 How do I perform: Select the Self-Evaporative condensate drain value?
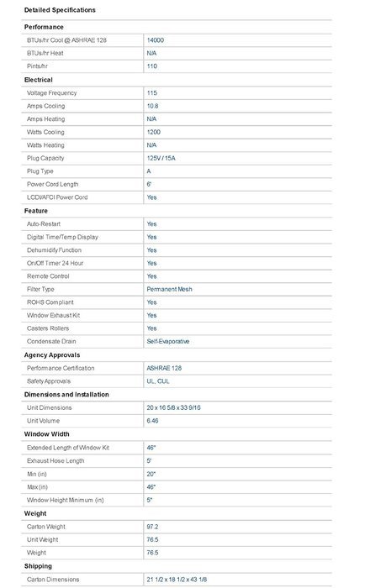tap(167, 341)
